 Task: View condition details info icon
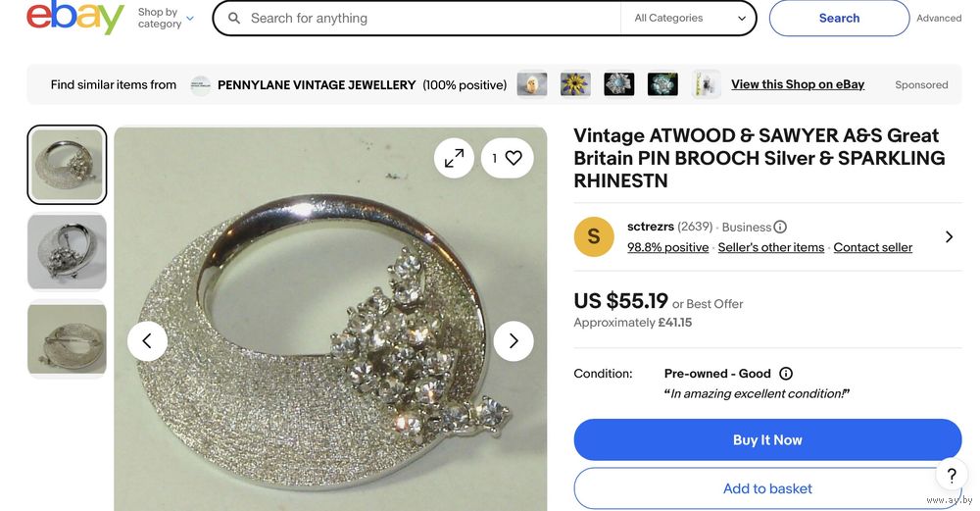point(786,374)
